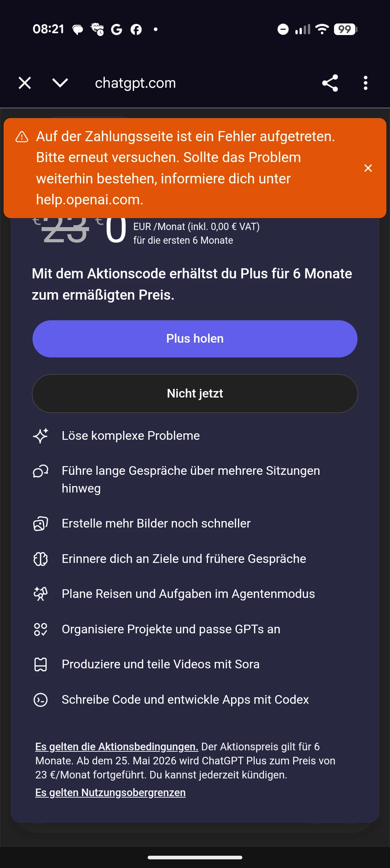The image size is (390, 868).
Task: Tap the chatgpt.com address title
Action: (x=135, y=83)
